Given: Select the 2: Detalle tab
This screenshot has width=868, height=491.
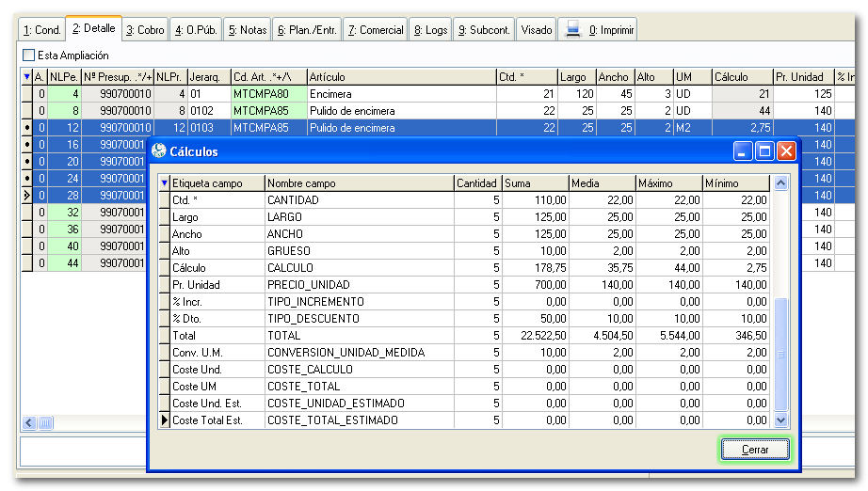Looking at the screenshot, I should pyautogui.click(x=93, y=28).
